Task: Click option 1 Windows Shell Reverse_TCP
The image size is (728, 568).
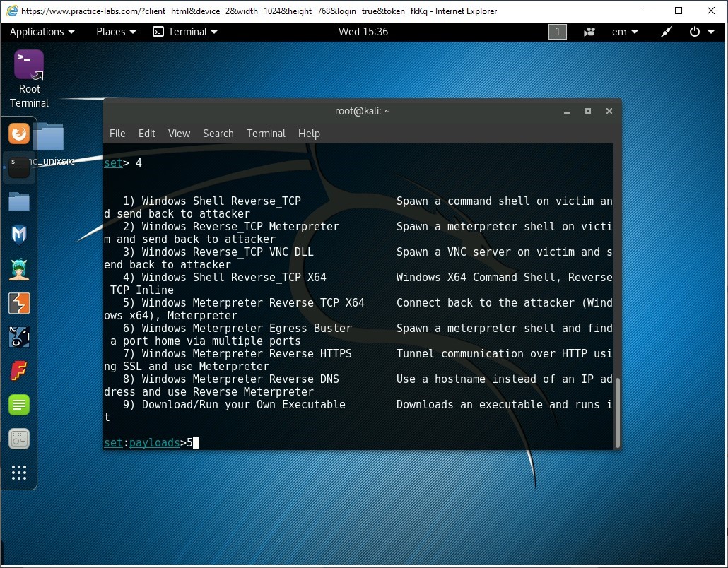Action: point(212,201)
